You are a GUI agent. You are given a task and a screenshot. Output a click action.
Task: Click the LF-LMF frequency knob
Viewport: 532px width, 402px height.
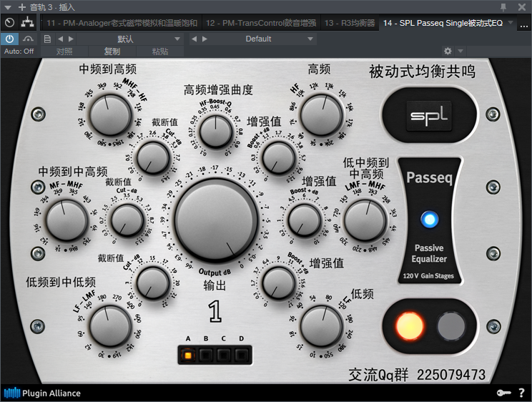tap(110, 326)
